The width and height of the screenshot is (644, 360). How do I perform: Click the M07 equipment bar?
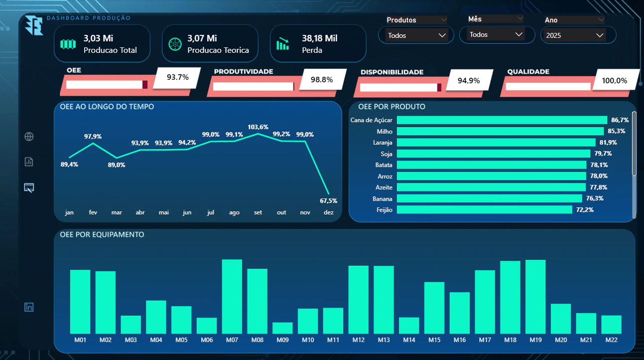(x=232, y=297)
